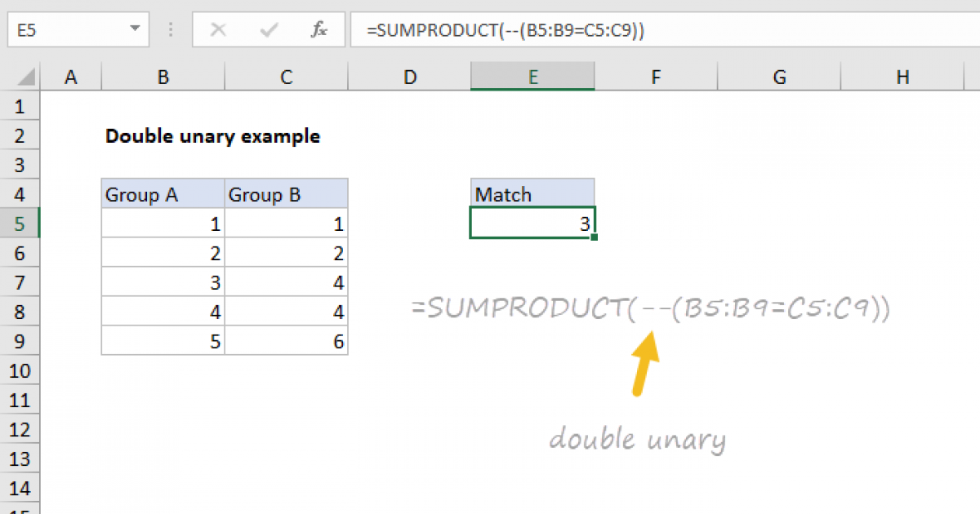Select cell E5 containing result 3

(x=532, y=224)
